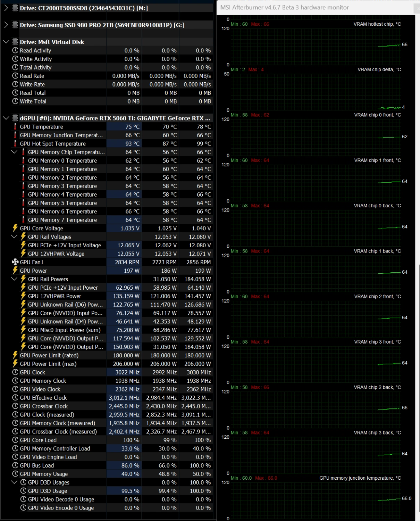This screenshot has width=420, height=521.
Task: Collapse the GPU Rail Powers group
Action: 14,279
